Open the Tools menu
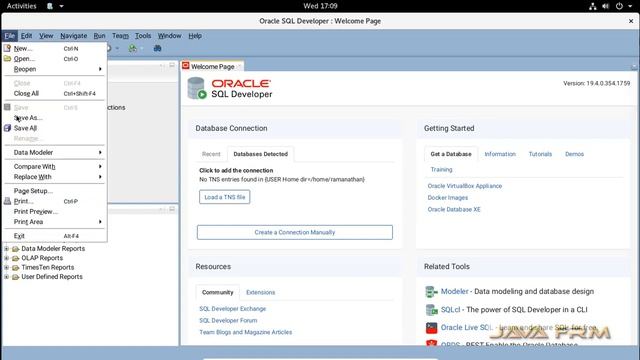Image resolution: width=640 pixels, height=360 pixels. 143,36
